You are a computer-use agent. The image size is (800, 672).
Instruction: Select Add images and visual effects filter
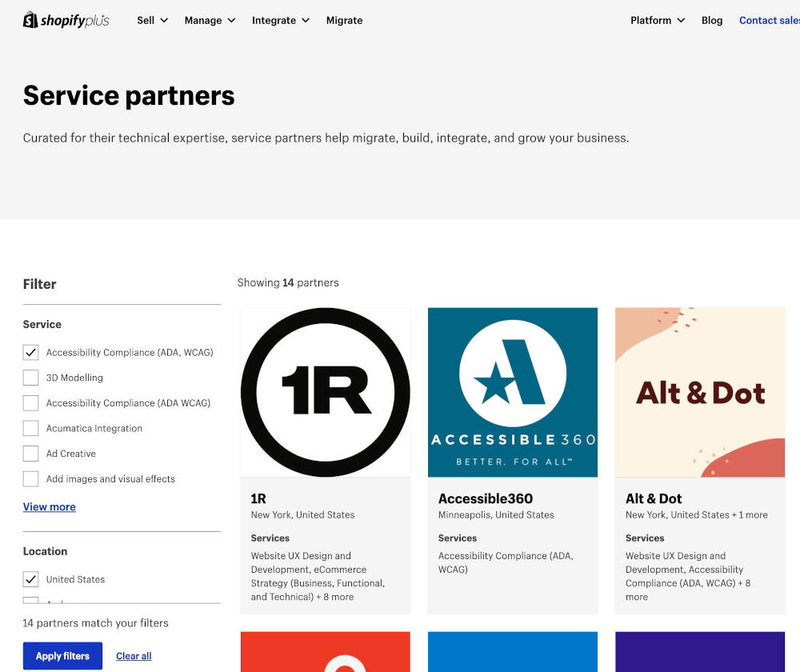(30, 478)
